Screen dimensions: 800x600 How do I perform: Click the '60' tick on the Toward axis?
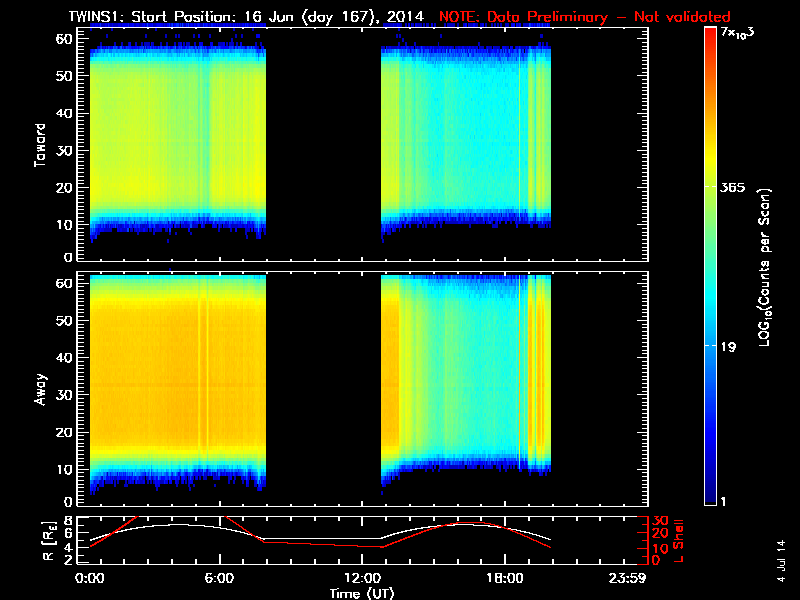click(64, 38)
